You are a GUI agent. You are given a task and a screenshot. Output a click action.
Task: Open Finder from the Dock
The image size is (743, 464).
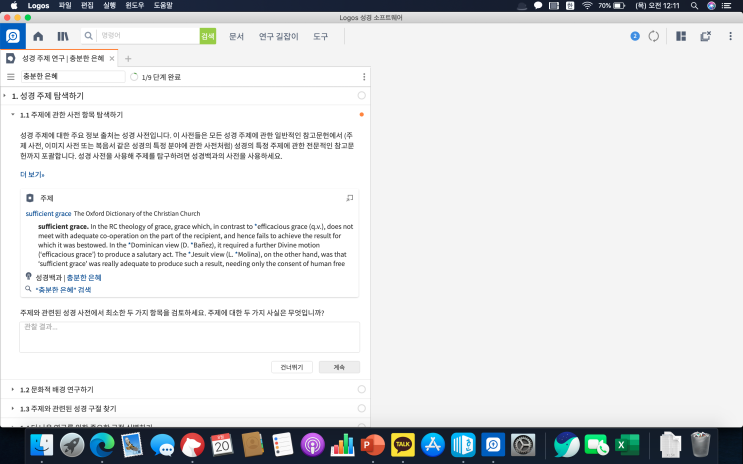42,445
